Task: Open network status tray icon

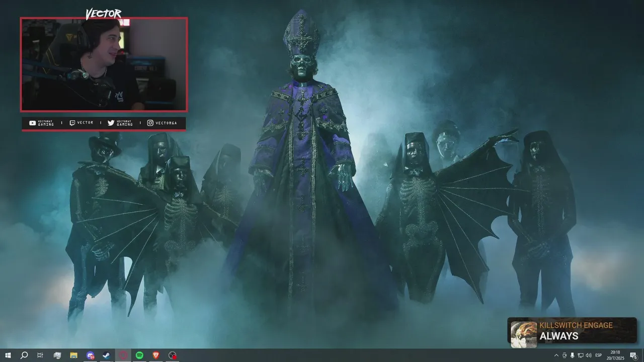Action: [x=580, y=355]
